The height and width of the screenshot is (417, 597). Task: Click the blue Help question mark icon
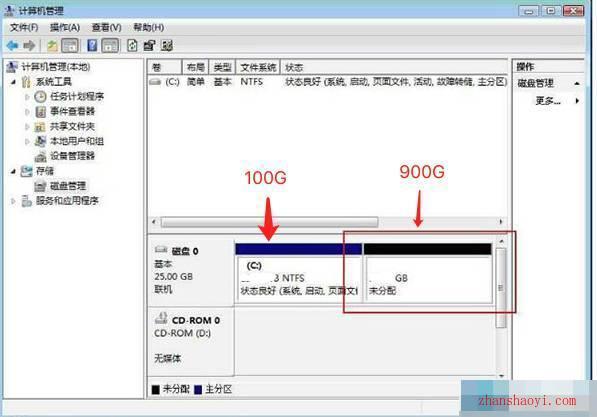[x=92, y=46]
